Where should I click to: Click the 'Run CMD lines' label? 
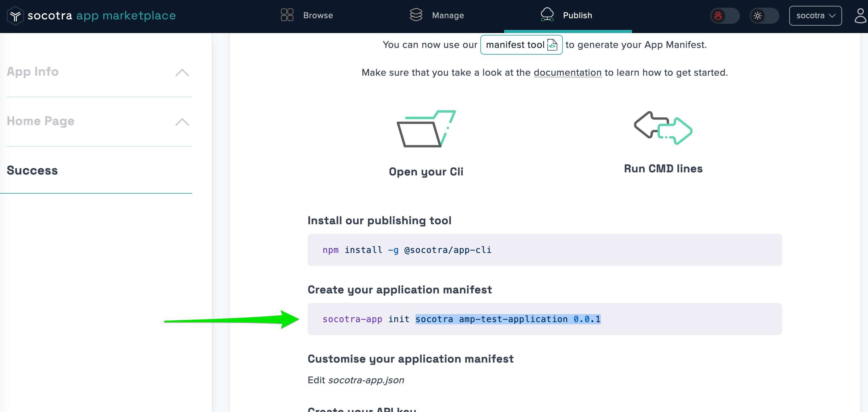tap(663, 169)
